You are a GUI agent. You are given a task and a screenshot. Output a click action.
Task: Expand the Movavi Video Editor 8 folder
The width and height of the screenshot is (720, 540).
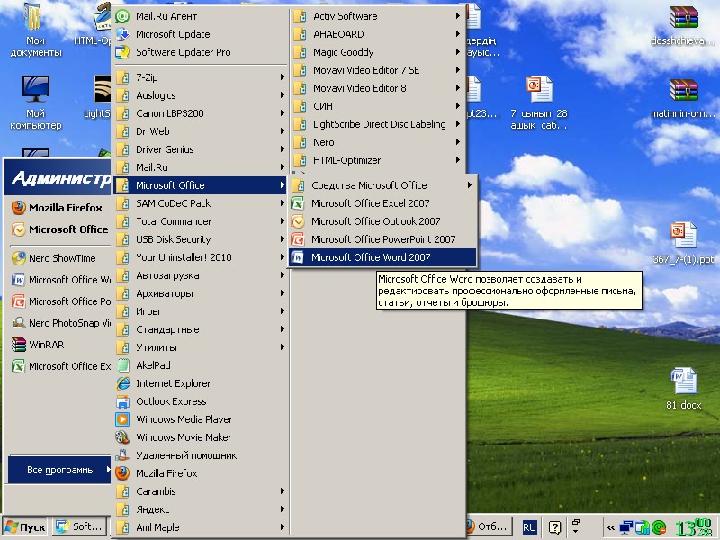(x=359, y=89)
